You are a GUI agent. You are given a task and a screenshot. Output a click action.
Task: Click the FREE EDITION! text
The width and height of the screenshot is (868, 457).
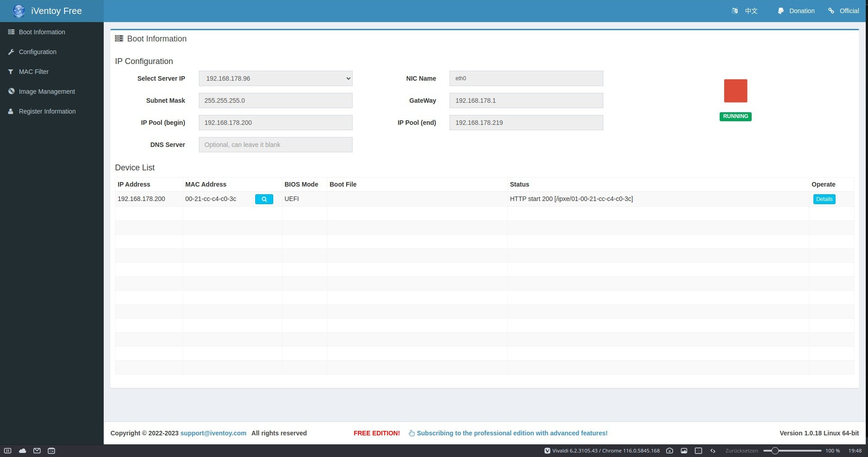point(377,433)
